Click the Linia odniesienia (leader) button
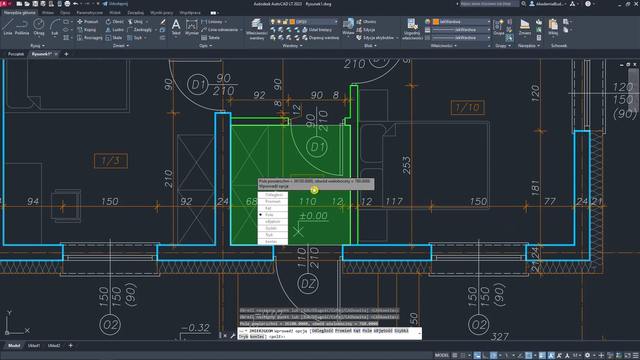640x360 pixels. pyautogui.click(x=220, y=30)
